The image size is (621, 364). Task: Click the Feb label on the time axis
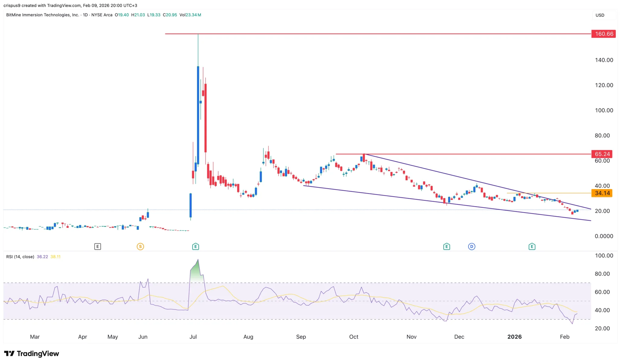click(565, 336)
